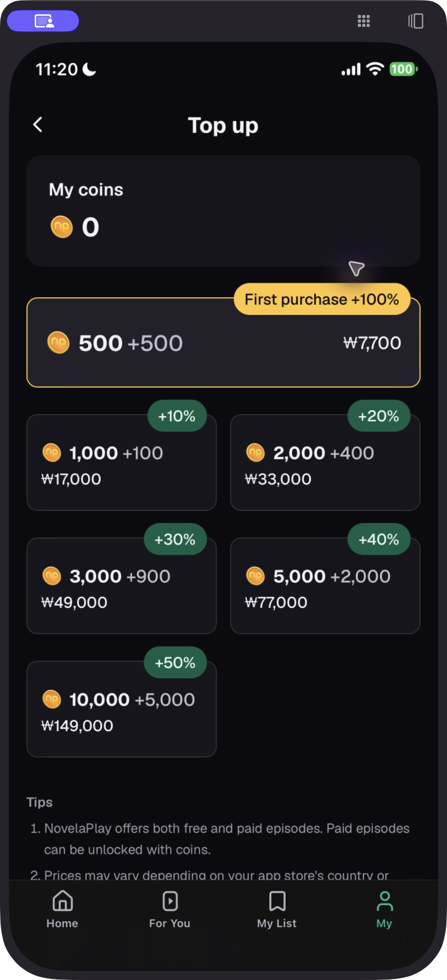Tap the +40% bonus badge
The height and width of the screenshot is (980, 447).
[379, 539]
